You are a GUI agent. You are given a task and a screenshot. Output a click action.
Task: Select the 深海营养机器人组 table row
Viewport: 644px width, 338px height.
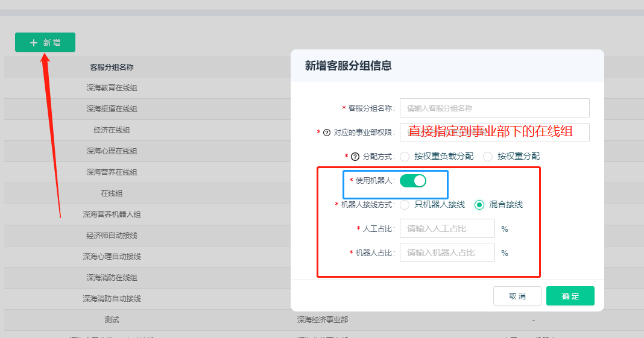(x=112, y=214)
